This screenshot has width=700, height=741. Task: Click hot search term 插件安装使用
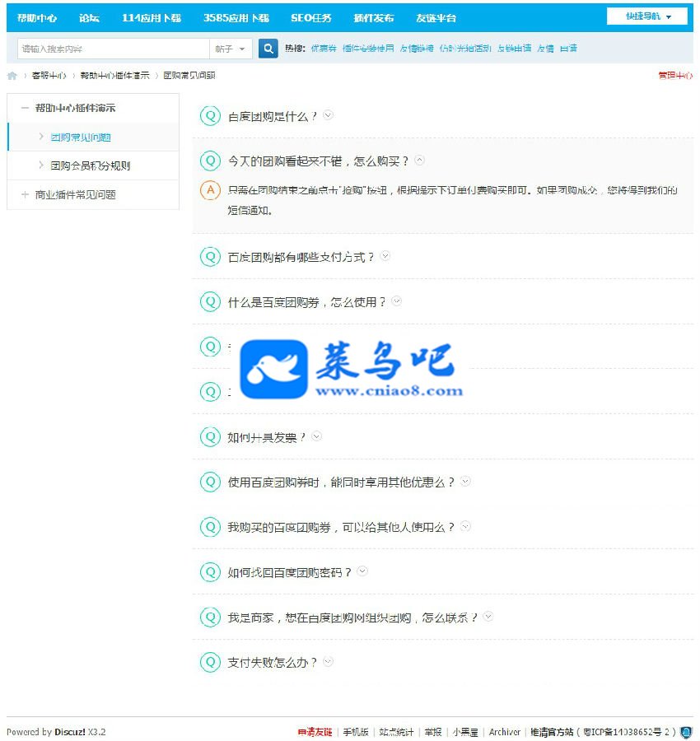coord(368,49)
